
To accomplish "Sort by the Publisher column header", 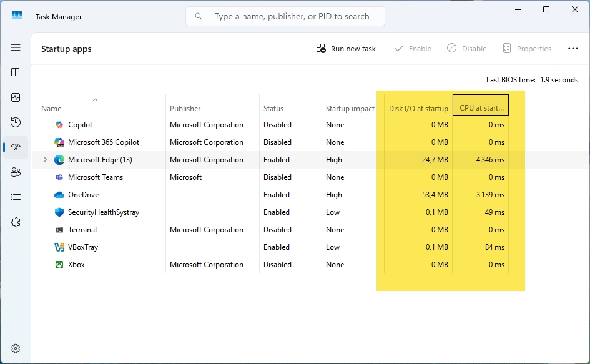I will pyautogui.click(x=212, y=106).
